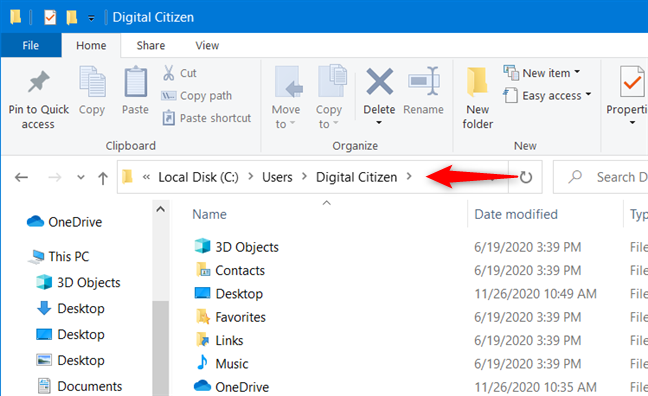The height and width of the screenshot is (396, 648).
Task: Click the Favorites star folder icon
Action: (202, 317)
